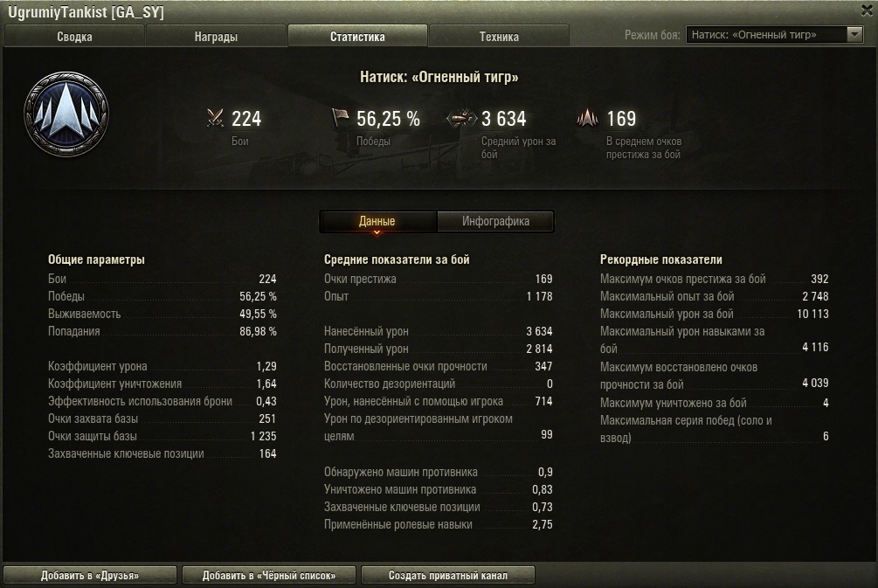Switch to the Сводка tab
Image resolution: width=878 pixels, height=588 pixels.
[74, 37]
